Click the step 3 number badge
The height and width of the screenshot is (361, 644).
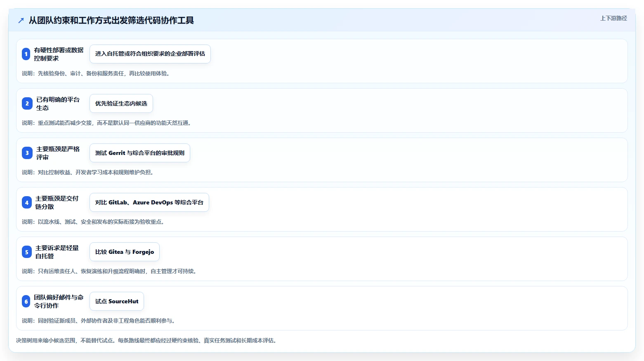(x=27, y=153)
